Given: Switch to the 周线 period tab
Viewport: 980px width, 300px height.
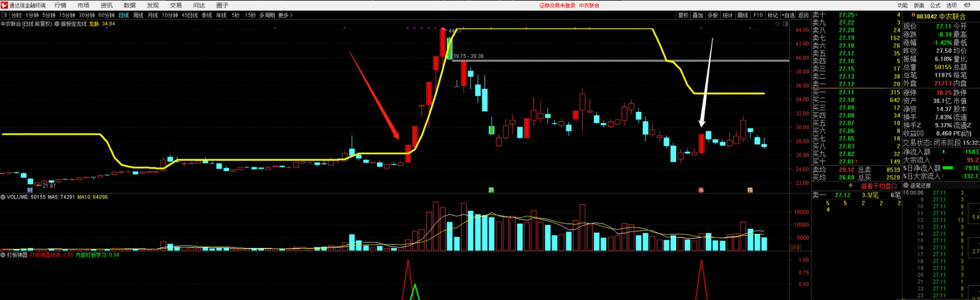Looking at the screenshot, I should click(138, 15).
